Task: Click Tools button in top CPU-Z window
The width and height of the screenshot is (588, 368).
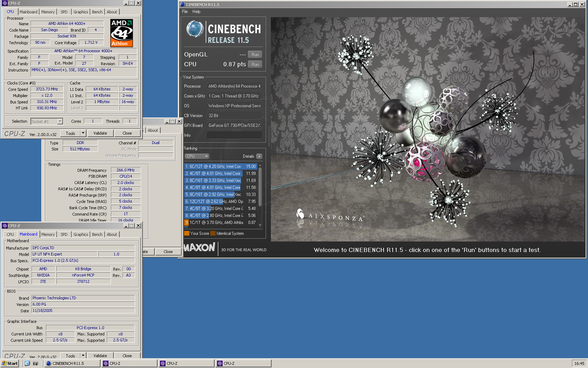Action: coord(71,134)
